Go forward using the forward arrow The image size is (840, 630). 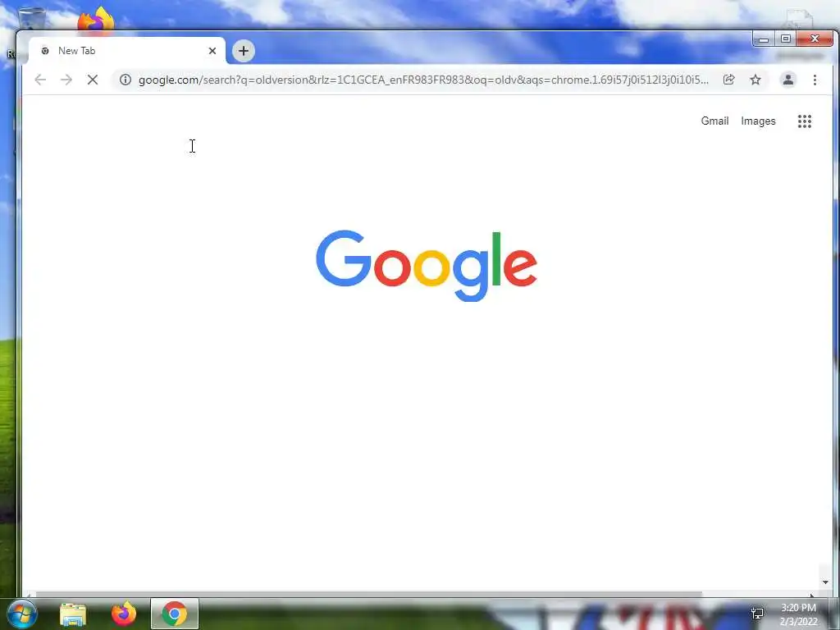point(66,80)
